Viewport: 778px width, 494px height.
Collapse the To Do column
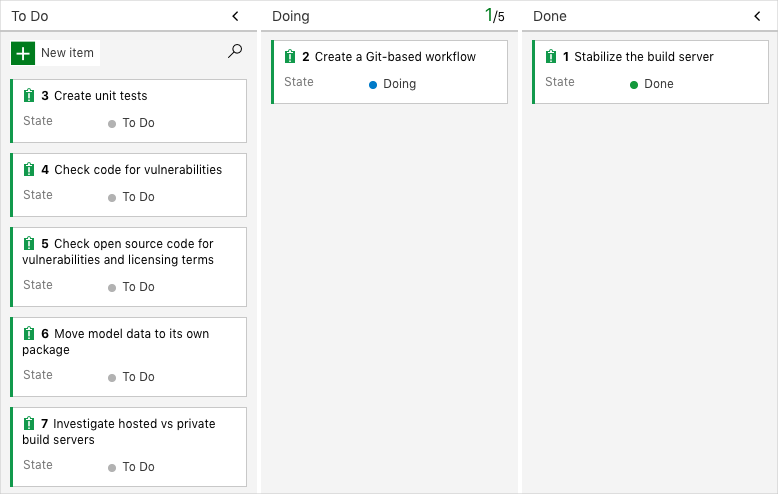coord(235,16)
